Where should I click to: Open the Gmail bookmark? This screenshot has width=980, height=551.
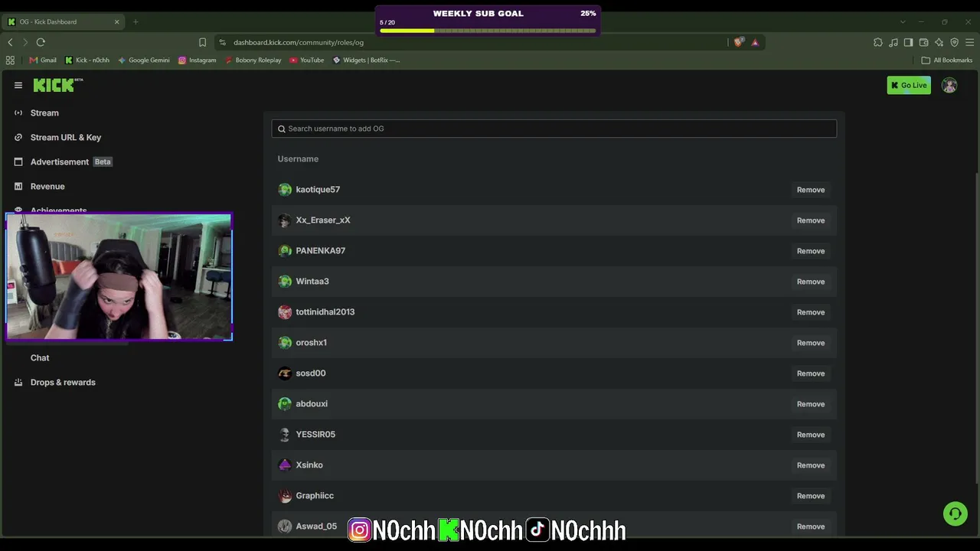point(43,60)
